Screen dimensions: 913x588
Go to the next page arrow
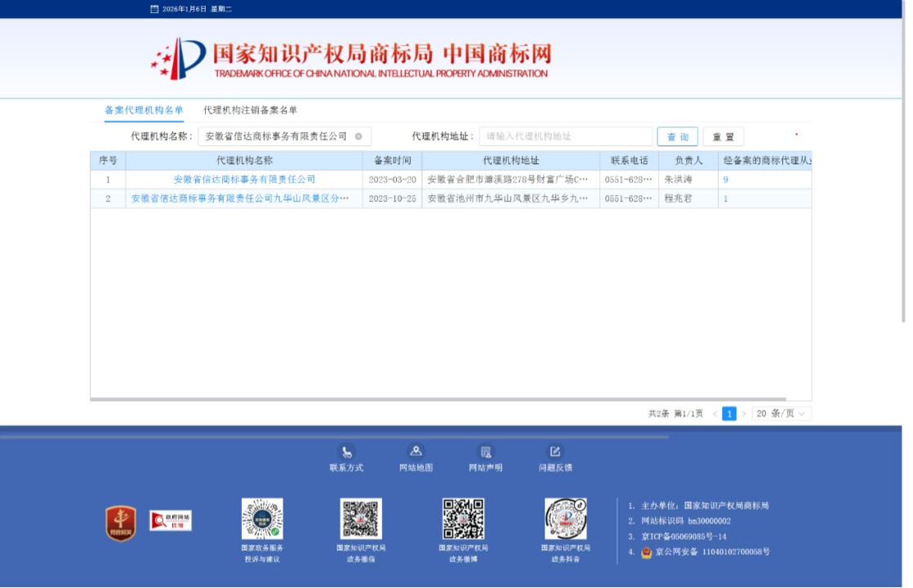[744, 414]
